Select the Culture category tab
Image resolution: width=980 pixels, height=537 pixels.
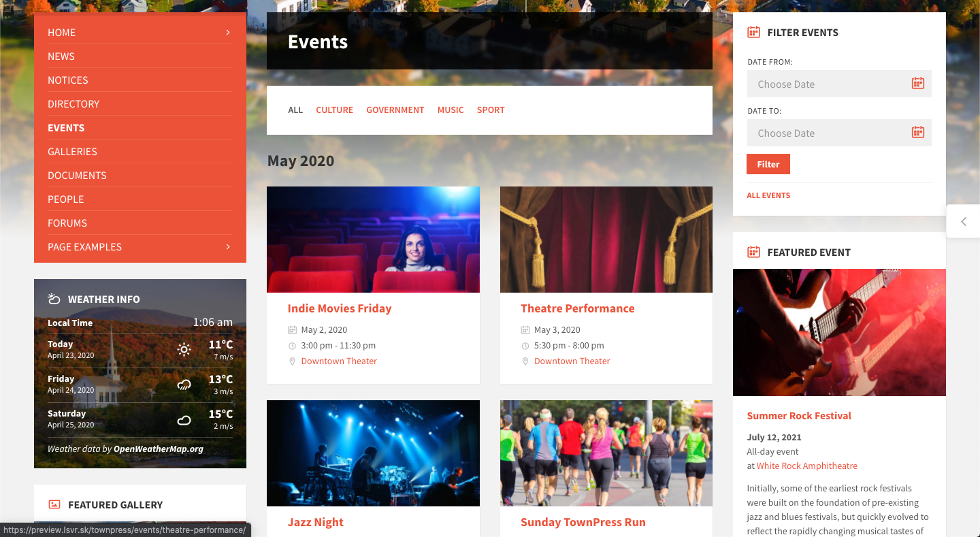[x=334, y=110]
